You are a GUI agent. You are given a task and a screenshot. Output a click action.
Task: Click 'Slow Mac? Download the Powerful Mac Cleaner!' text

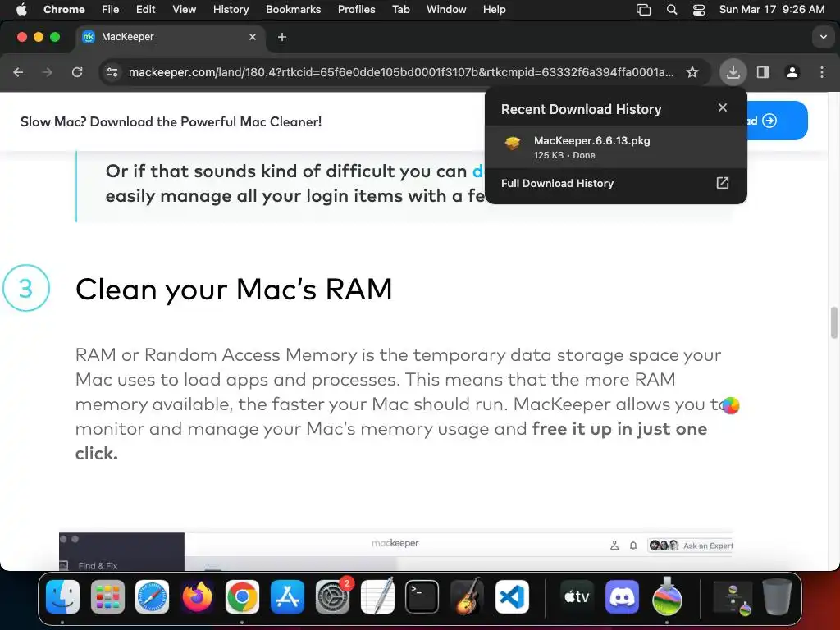[x=171, y=121]
